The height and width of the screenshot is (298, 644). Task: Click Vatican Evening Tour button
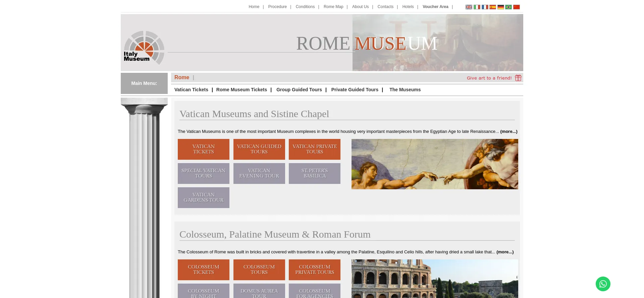click(x=259, y=173)
